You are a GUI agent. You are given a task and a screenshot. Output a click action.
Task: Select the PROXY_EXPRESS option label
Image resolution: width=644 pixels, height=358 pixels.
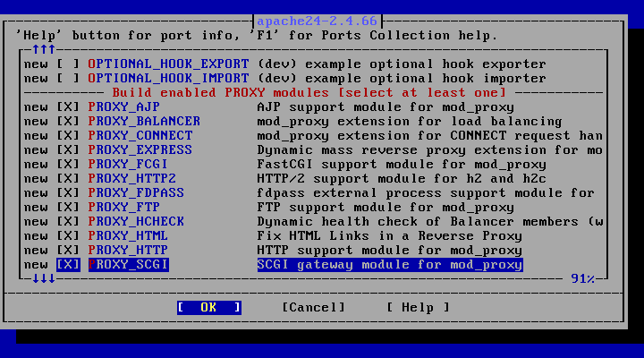140,150
